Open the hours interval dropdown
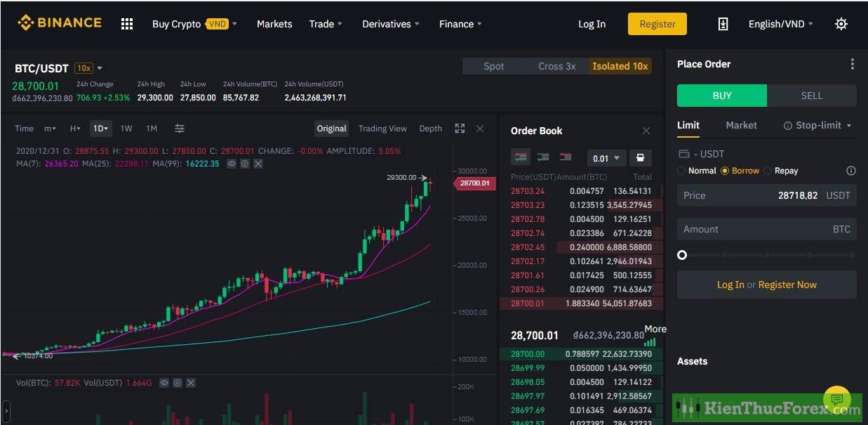Screen dimensions: 868x425 click(x=75, y=129)
